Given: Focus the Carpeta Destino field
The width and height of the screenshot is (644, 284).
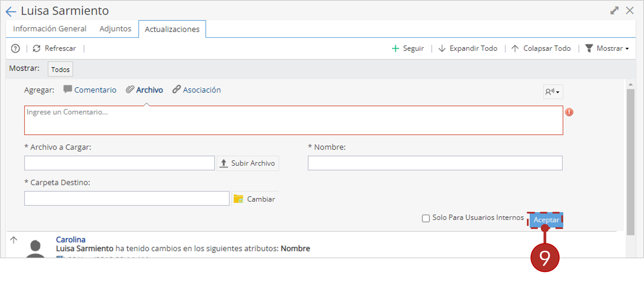Looking at the screenshot, I should click(x=127, y=199).
